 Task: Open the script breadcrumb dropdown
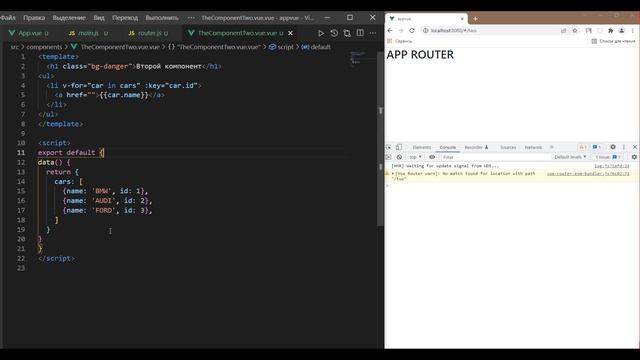click(x=281, y=47)
